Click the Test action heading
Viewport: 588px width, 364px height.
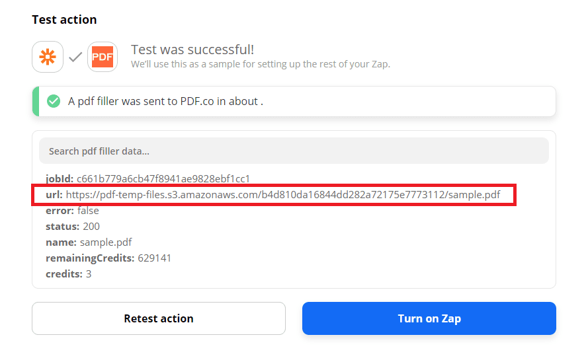pos(64,20)
